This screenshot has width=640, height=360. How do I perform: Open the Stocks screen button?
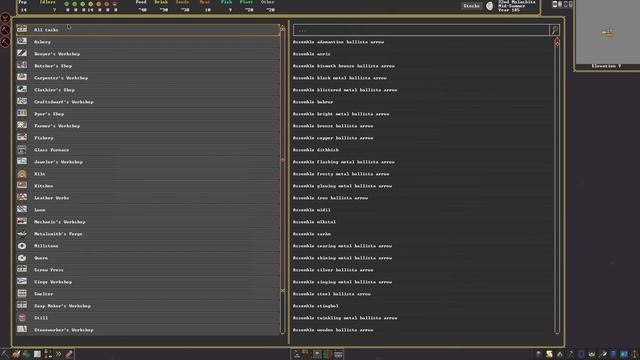point(471,6)
